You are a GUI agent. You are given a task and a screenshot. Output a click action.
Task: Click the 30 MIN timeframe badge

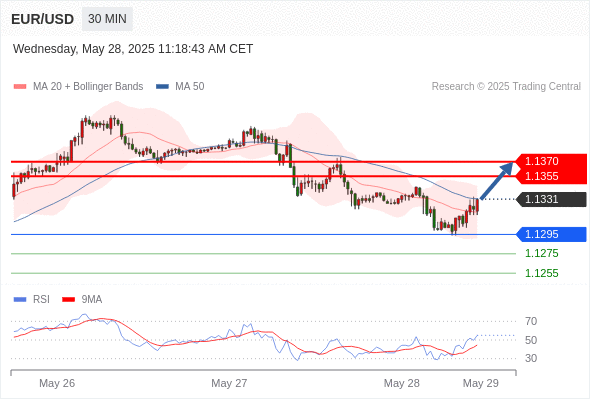pos(107,19)
